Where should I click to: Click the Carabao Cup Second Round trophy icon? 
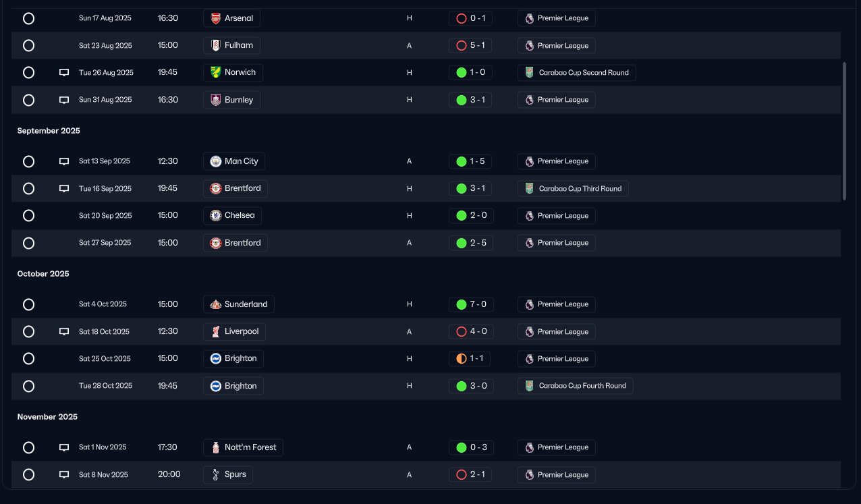pos(530,73)
